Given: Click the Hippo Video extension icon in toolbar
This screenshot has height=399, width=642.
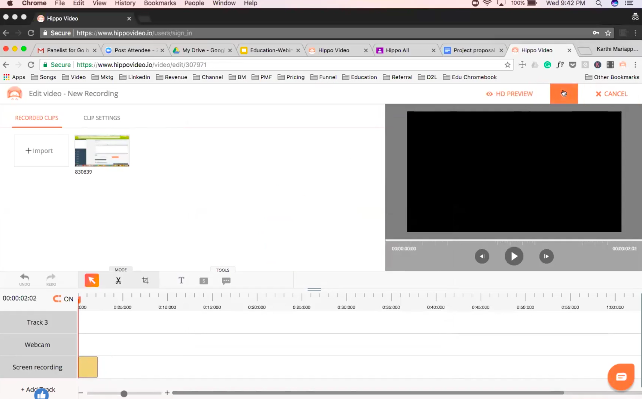Looking at the screenshot, I should click(x=623, y=65).
